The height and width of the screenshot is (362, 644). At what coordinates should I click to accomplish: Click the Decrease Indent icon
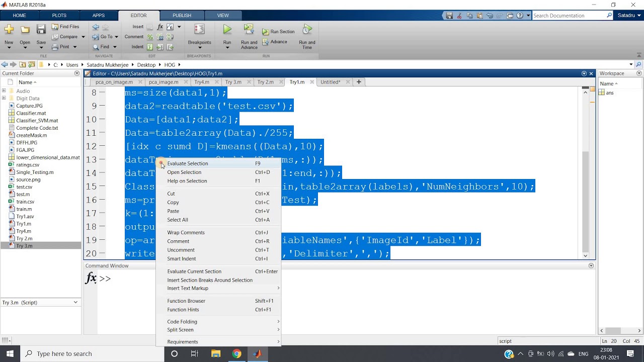pos(170,47)
